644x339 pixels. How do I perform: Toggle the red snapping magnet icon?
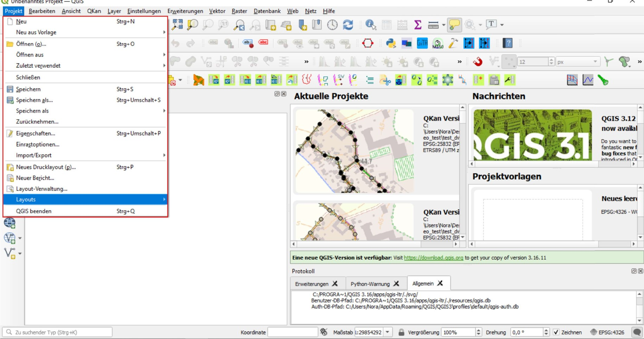point(477,62)
